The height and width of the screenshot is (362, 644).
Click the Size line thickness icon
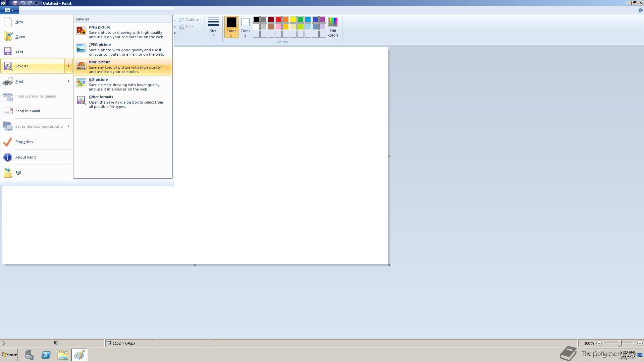[213, 22]
